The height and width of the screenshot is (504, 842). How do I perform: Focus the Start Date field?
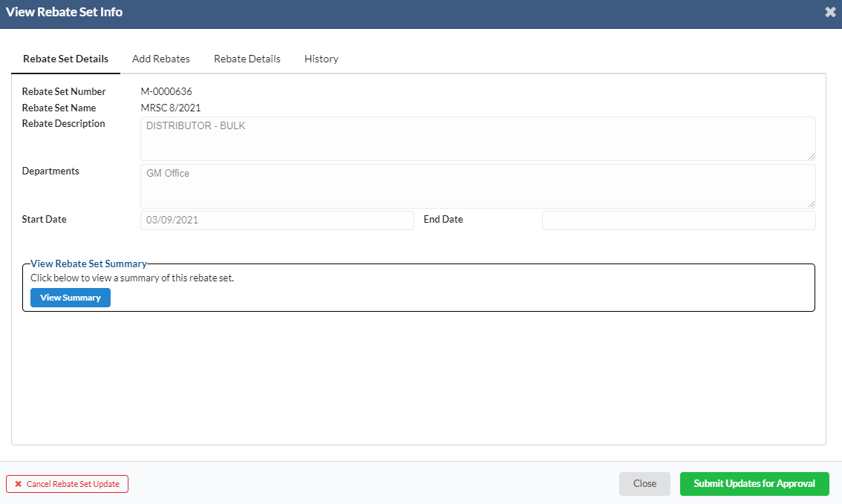click(277, 220)
